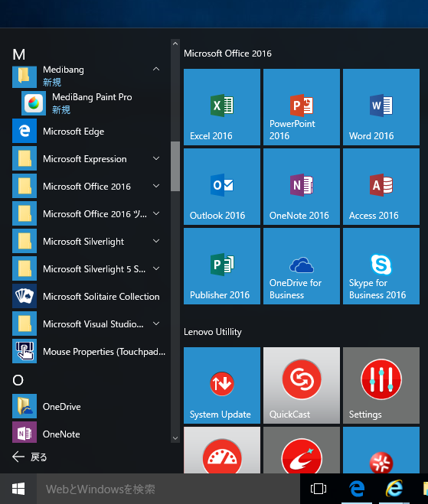Expand the Microsoft Expression folder
428x504 pixels.
(156, 158)
